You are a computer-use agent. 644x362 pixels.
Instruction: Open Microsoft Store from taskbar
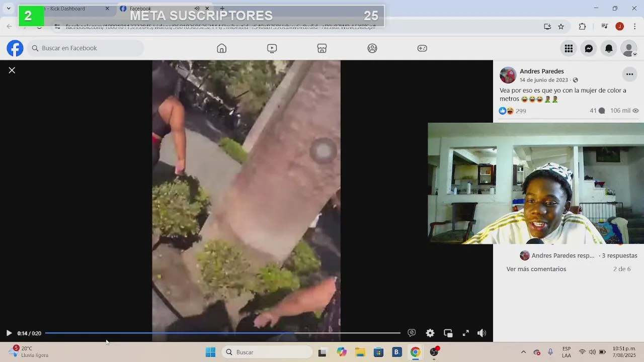(x=378, y=352)
